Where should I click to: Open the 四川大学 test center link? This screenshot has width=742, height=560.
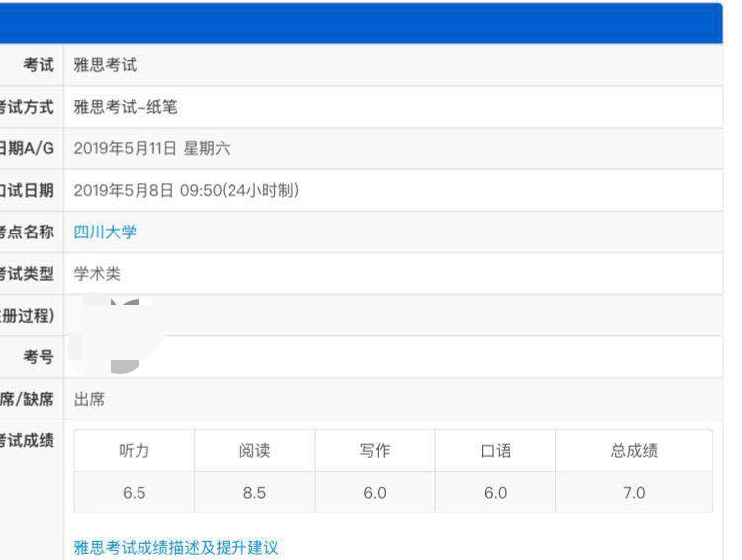[x=105, y=233]
